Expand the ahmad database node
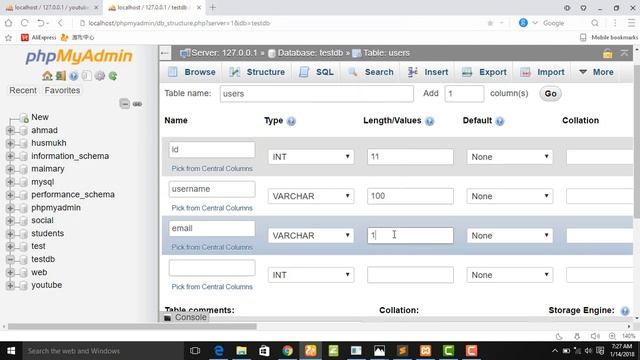 (10, 131)
